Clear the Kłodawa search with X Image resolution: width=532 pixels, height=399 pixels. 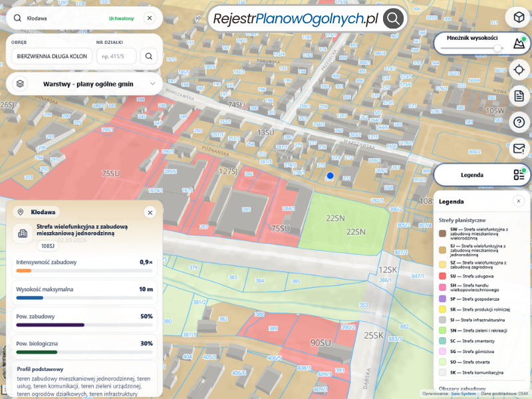[x=150, y=18]
